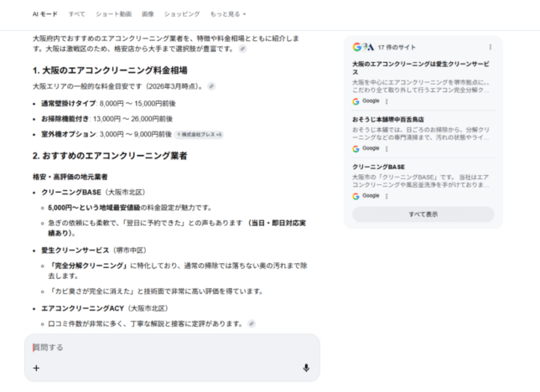Switch to the ショート動画 tab
540x392 pixels.
point(114,14)
